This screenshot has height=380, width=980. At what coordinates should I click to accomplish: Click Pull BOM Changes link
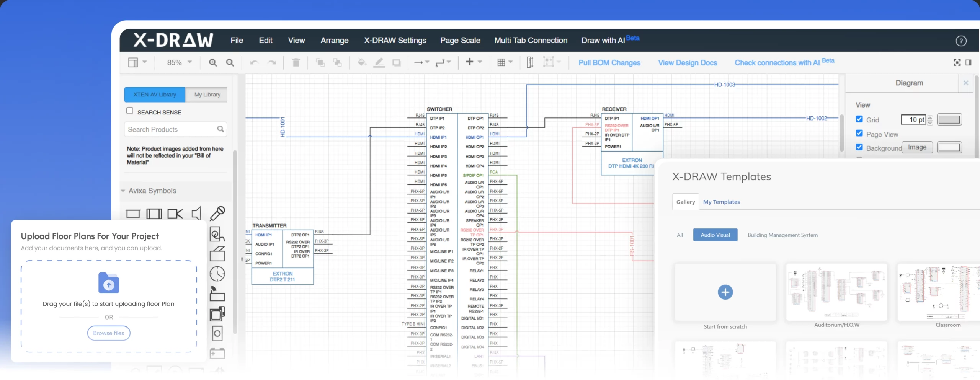(x=609, y=63)
